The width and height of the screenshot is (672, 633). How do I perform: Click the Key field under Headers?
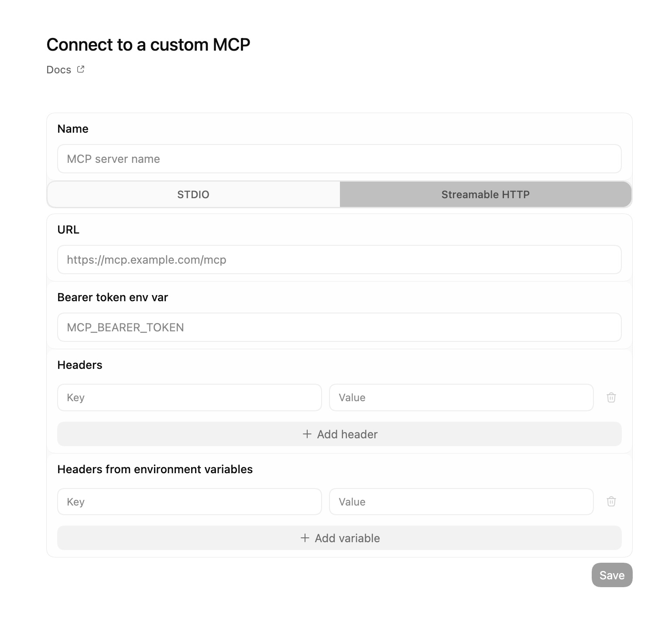[x=189, y=397]
